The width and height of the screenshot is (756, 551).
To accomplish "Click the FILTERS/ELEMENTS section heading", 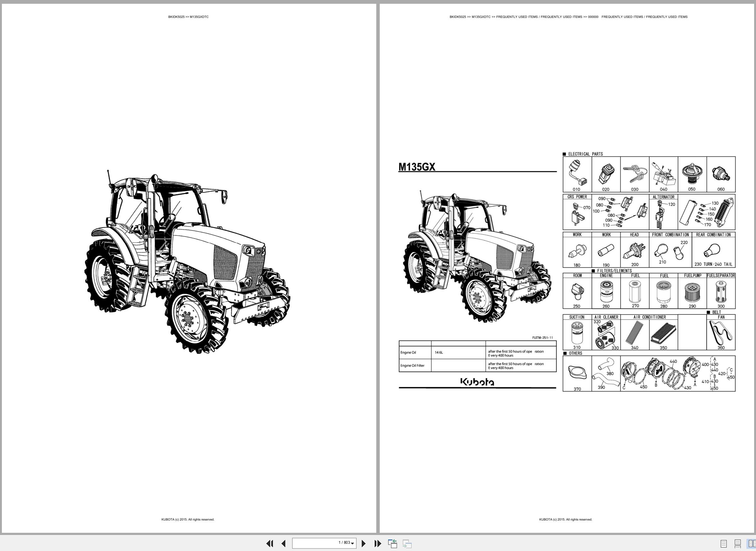I will click(615, 271).
